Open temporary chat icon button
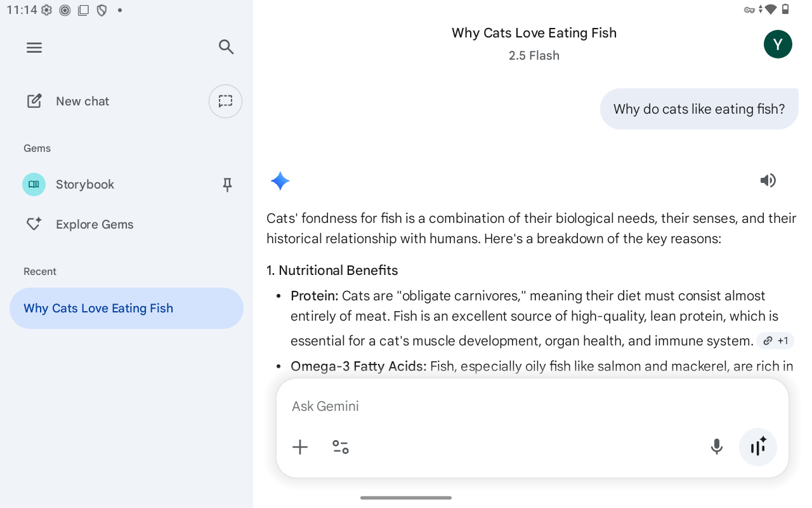Screen dimensions: 812x508 point(225,101)
